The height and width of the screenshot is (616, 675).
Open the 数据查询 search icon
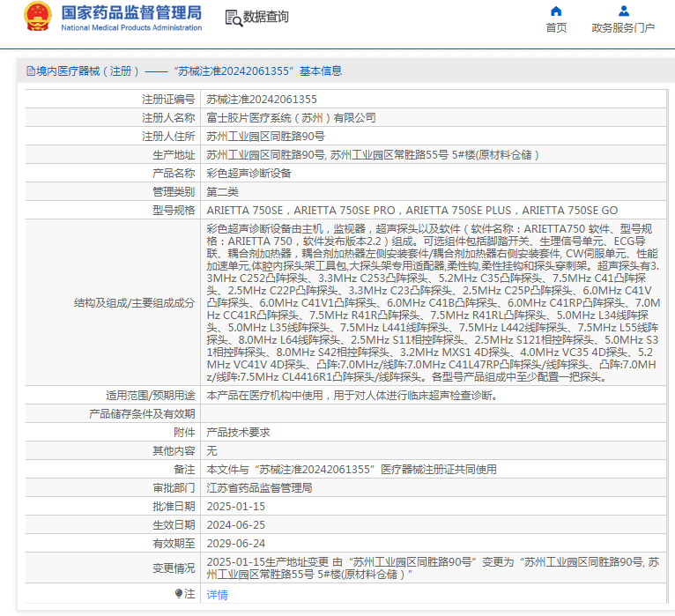(x=234, y=18)
